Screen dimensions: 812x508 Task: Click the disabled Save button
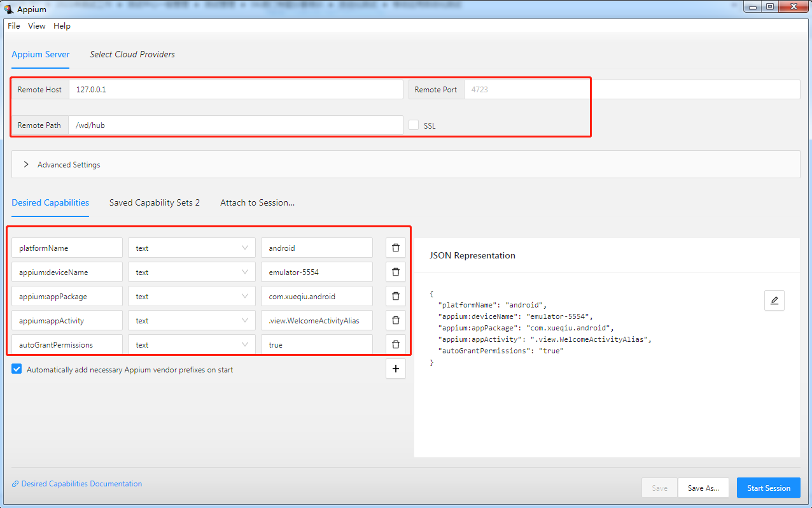[x=660, y=488]
